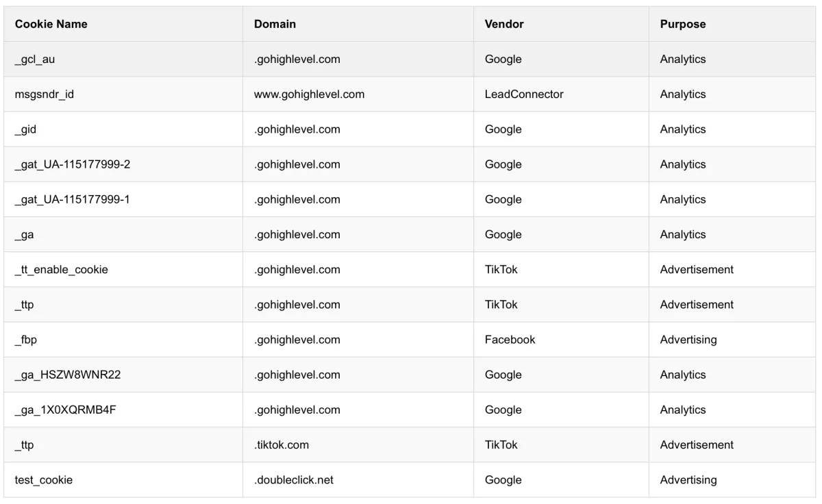Click the Vendor column header
Viewport: 822px width, 504px height.
tap(504, 24)
